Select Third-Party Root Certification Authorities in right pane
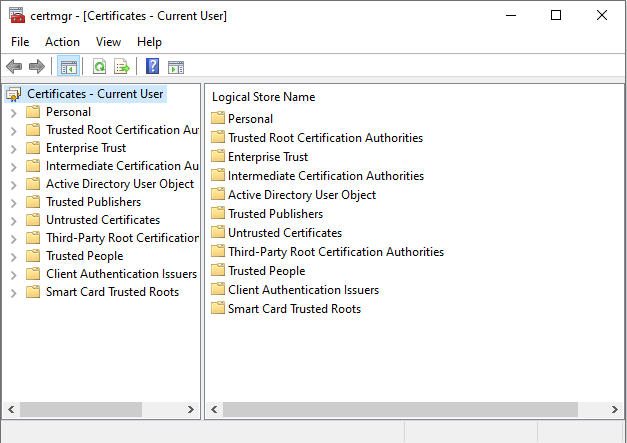Image resolution: width=627 pixels, height=443 pixels. point(336,251)
